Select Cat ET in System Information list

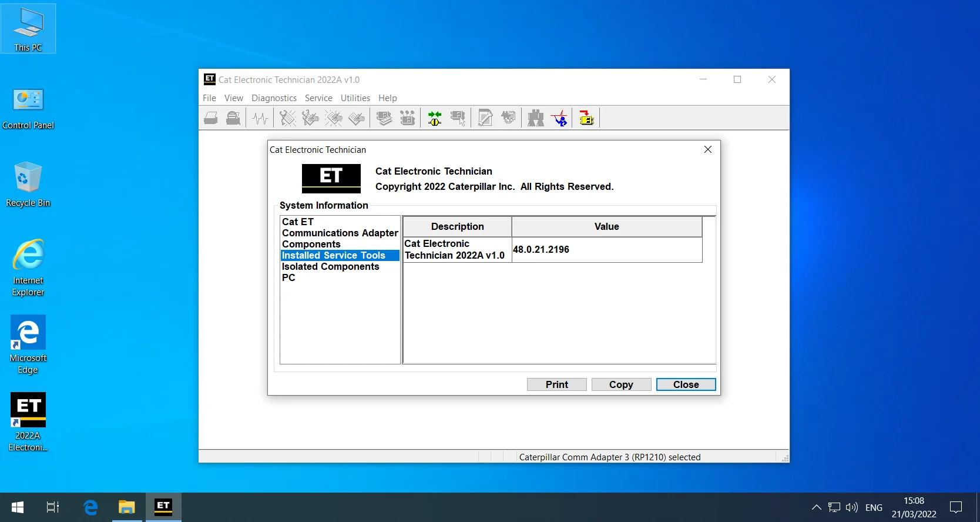pos(298,222)
